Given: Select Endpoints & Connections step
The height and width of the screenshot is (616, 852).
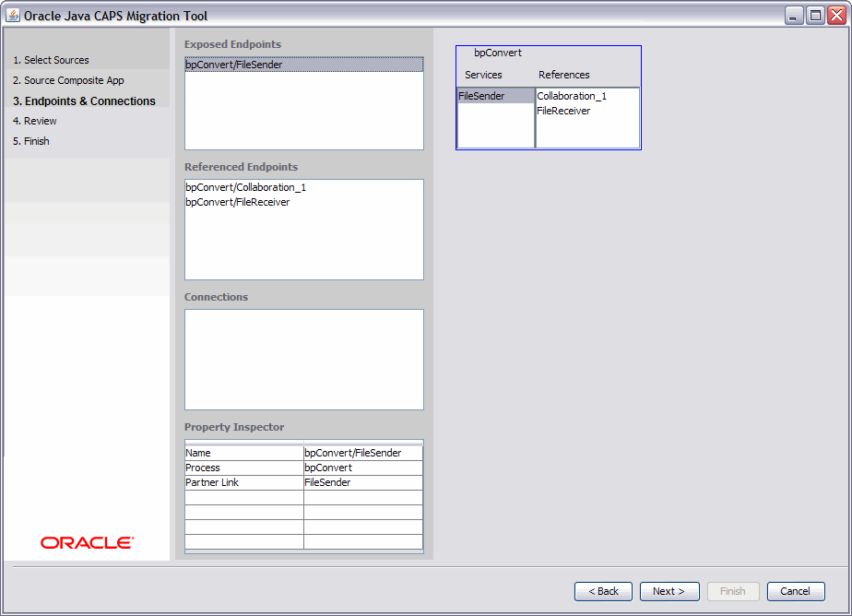Looking at the screenshot, I should coord(84,101).
